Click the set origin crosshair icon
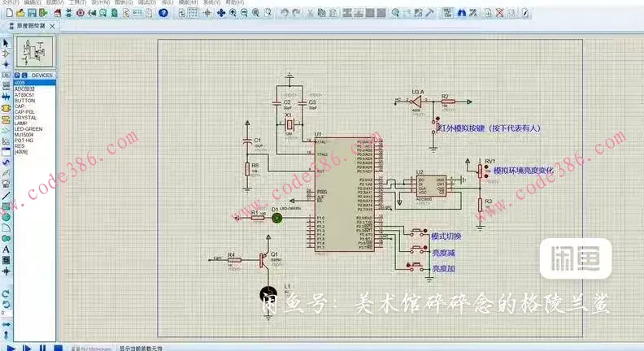 207,13
